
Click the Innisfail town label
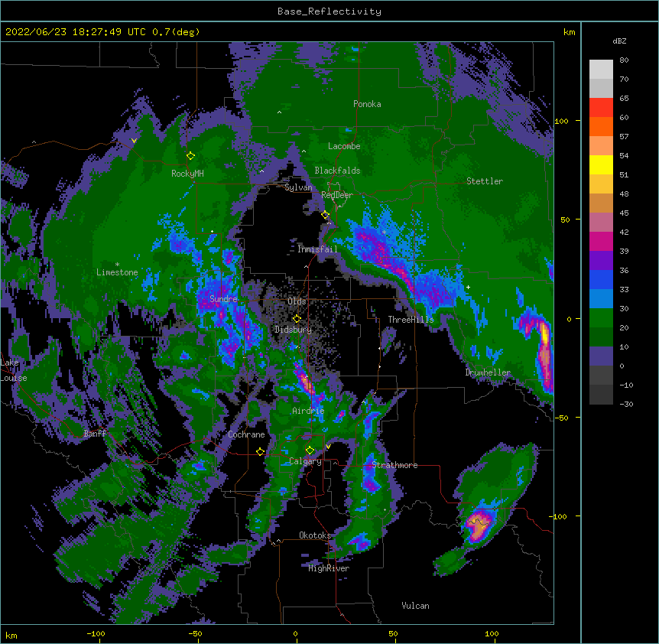317,249
